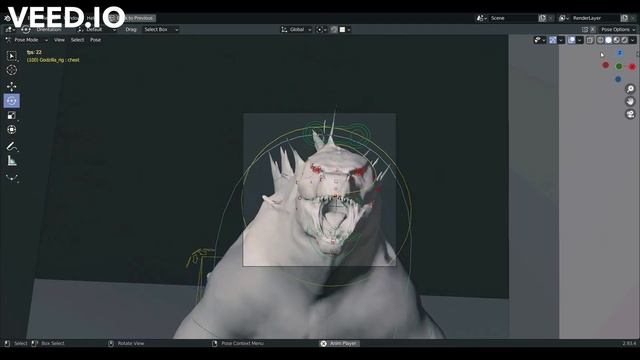Viewport: 640px width, 360px height.
Task: Open the View menu in viewport header
Action: point(60,40)
